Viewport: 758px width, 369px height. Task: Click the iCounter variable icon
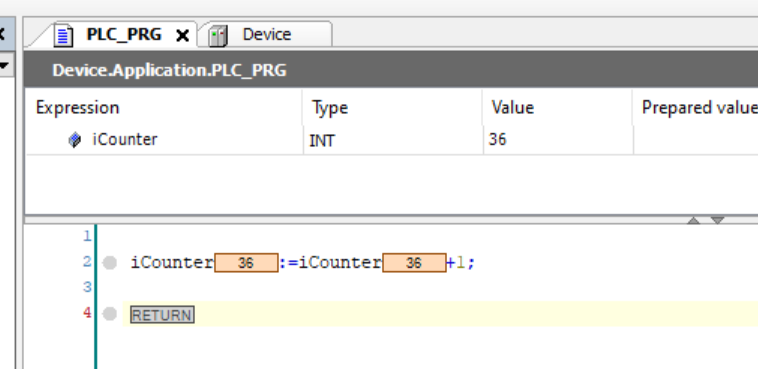click(74, 140)
